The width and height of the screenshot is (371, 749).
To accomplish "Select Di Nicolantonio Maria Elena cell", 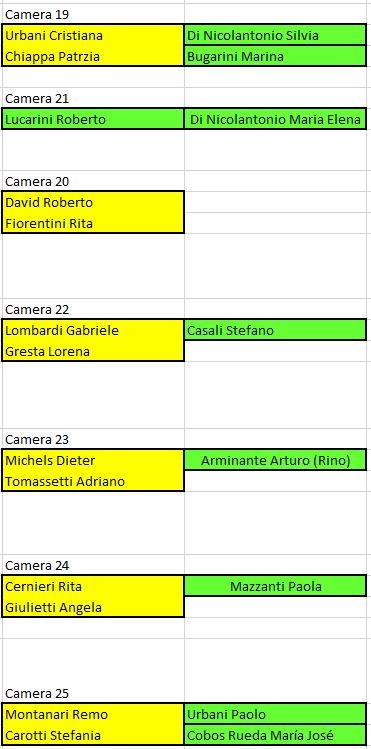I will coord(276,119).
